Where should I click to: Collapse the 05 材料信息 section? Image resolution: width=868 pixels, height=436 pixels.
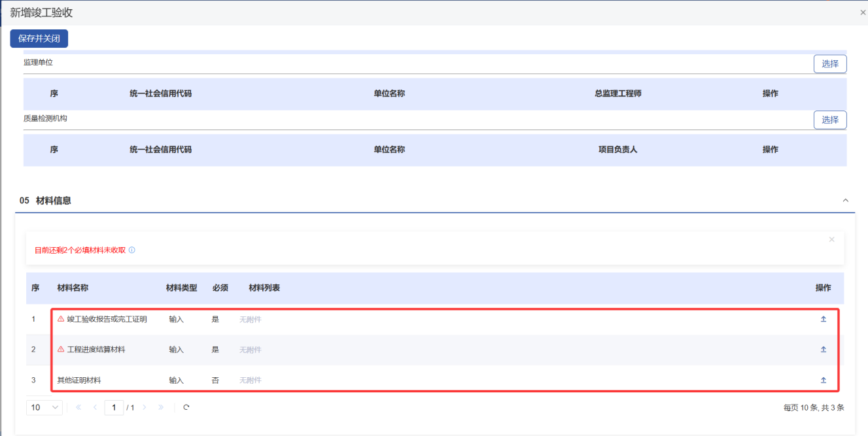tap(845, 201)
